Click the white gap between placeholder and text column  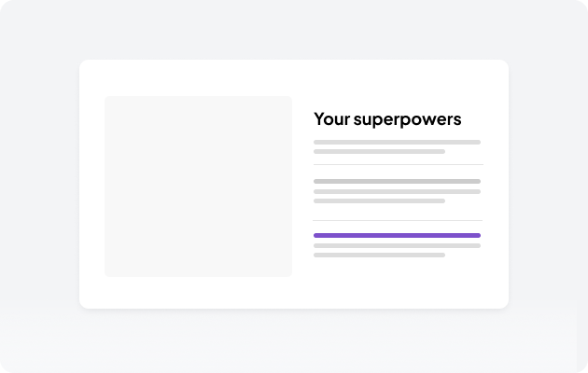tap(302, 186)
